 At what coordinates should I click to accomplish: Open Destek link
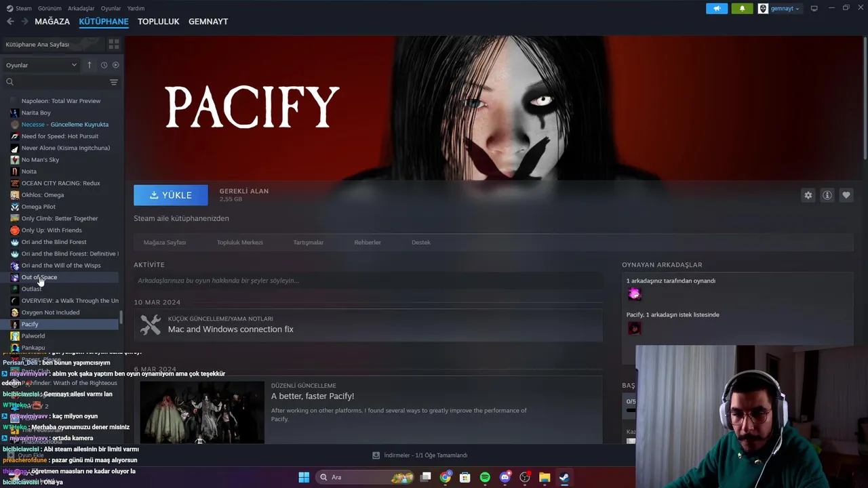coord(420,242)
